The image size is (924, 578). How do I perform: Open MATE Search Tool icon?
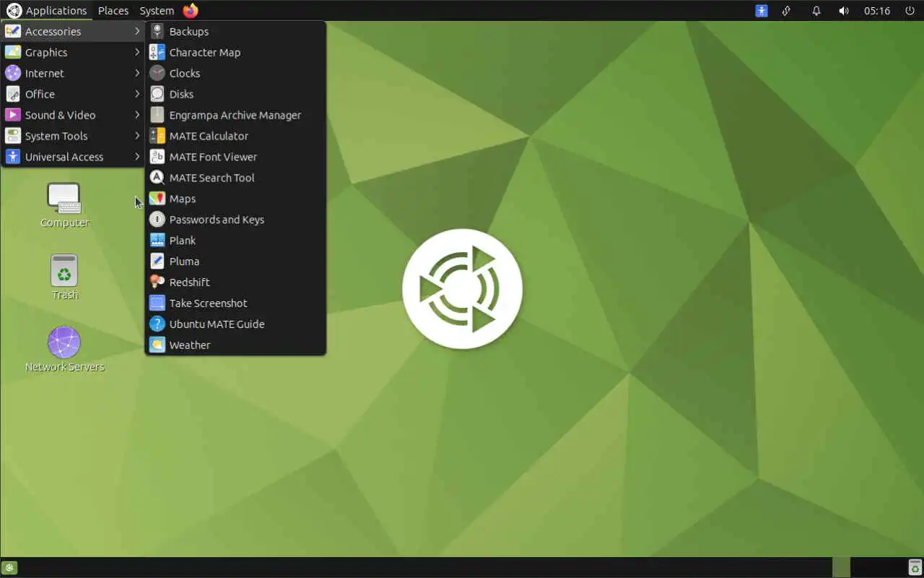[157, 178]
